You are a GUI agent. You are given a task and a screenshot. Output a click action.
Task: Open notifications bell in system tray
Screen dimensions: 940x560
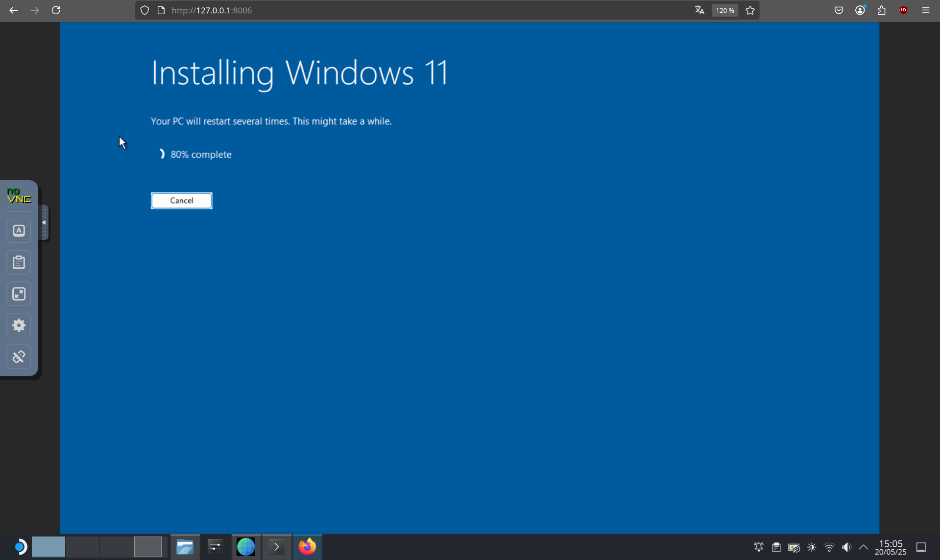[x=759, y=547]
